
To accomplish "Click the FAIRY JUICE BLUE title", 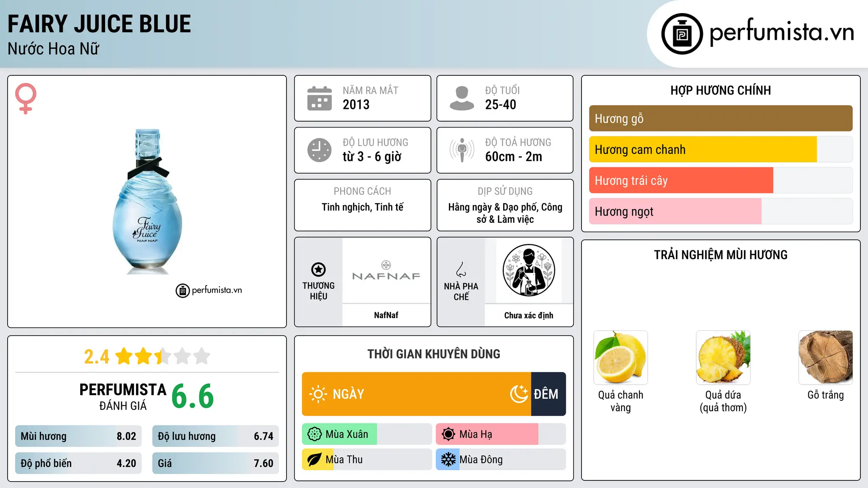I will (99, 24).
